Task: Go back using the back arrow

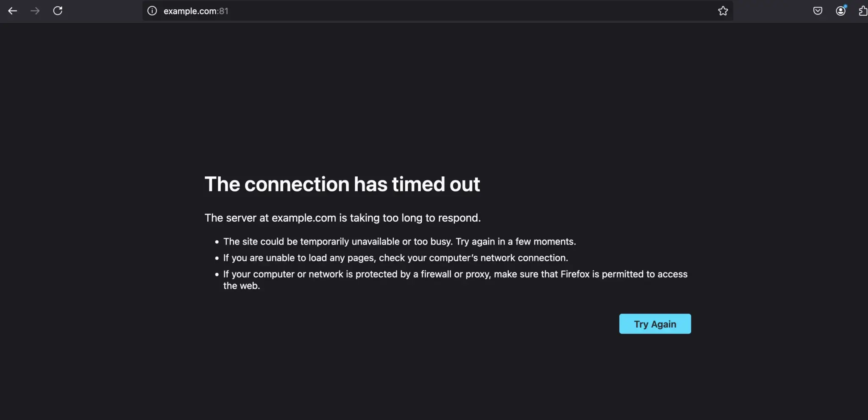Action: pyautogui.click(x=13, y=11)
